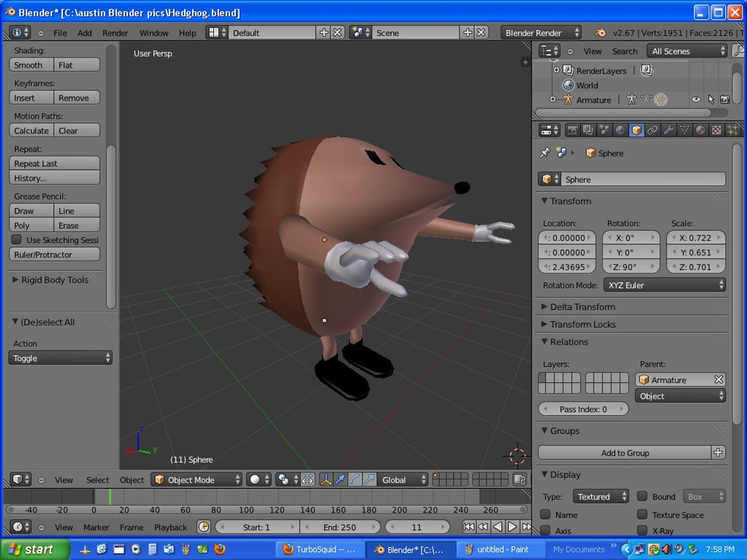Open the Object properties tab (orange cube)
Viewport: 747px width, 560px height.
(x=637, y=130)
